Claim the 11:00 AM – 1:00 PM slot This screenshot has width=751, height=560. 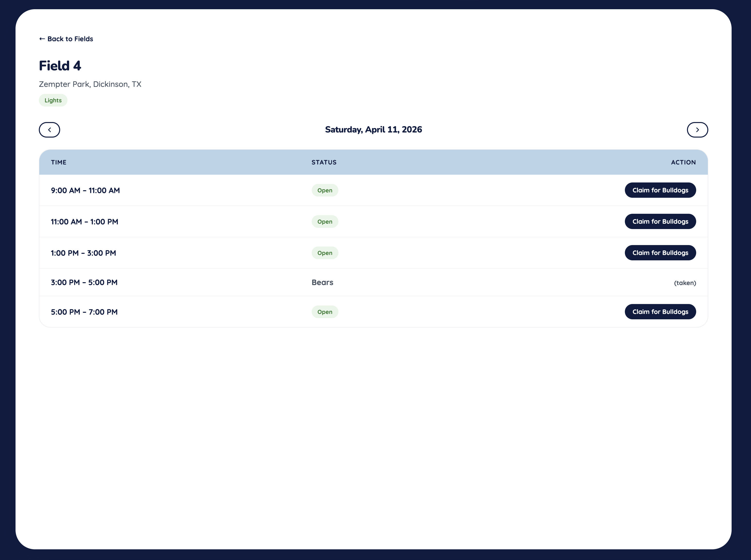(x=660, y=221)
